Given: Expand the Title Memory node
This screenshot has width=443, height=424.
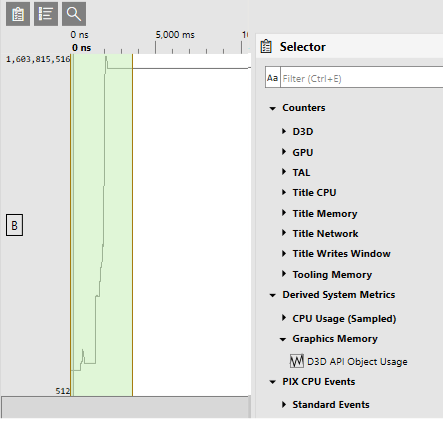Looking at the screenshot, I should (284, 213).
